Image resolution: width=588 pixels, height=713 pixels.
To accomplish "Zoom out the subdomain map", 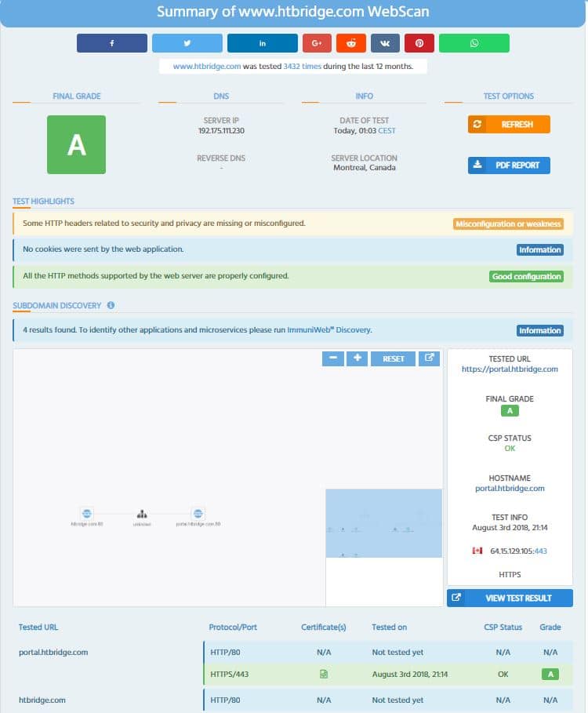I will click(333, 358).
